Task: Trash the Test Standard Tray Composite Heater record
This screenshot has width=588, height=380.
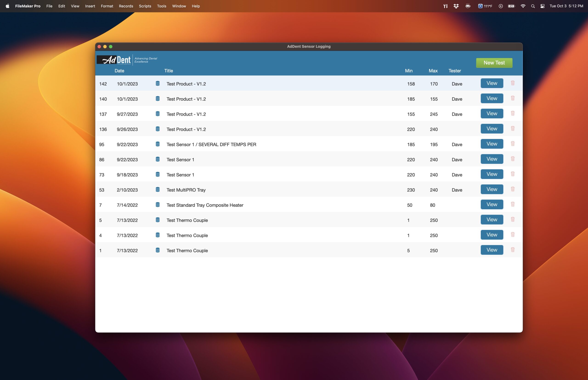Action: tap(513, 204)
